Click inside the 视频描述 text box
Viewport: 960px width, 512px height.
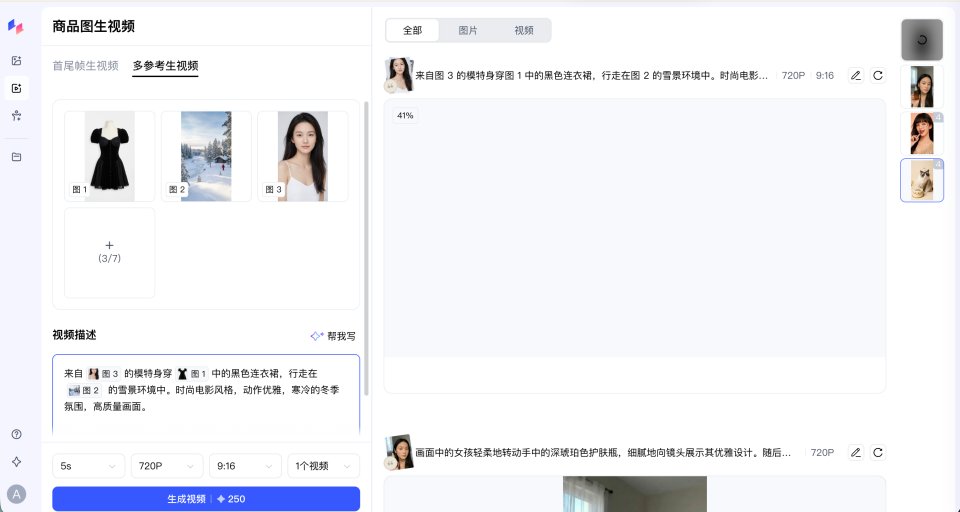tap(206, 397)
